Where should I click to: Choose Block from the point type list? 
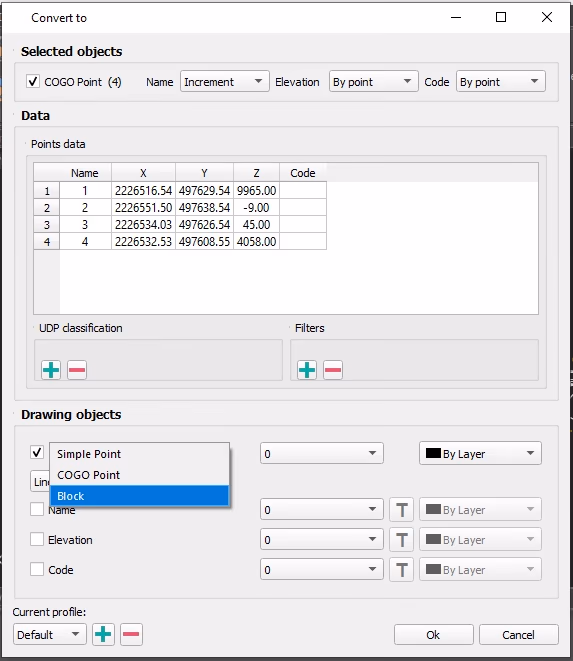tap(139, 496)
